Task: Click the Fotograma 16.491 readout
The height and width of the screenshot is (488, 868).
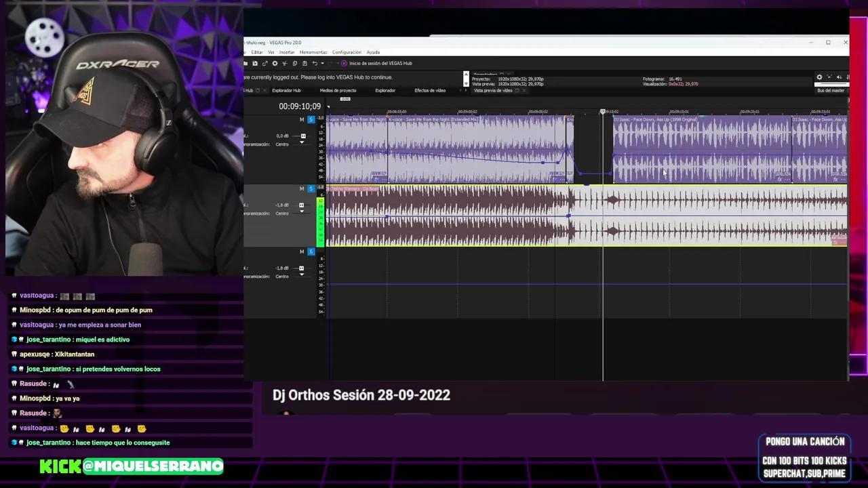Action: [663, 79]
